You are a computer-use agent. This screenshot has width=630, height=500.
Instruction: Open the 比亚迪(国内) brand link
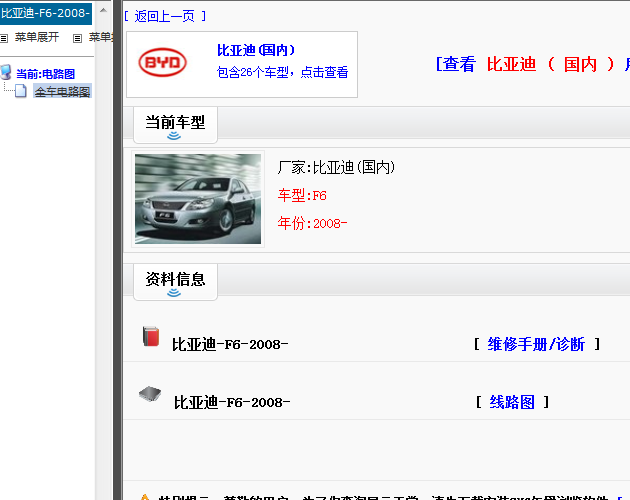pyautogui.click(x=256, y=50)
